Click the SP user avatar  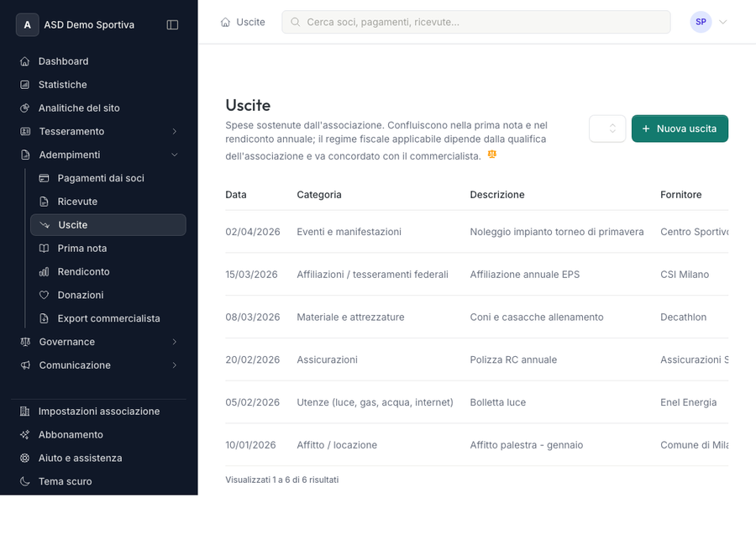click(x=701, y=22)
